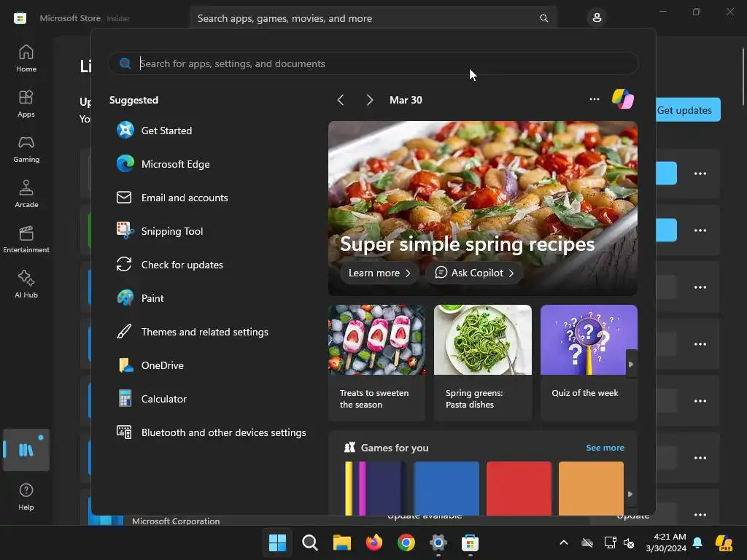Open Settings gear on the taskbar

click(x=438, y=542)
